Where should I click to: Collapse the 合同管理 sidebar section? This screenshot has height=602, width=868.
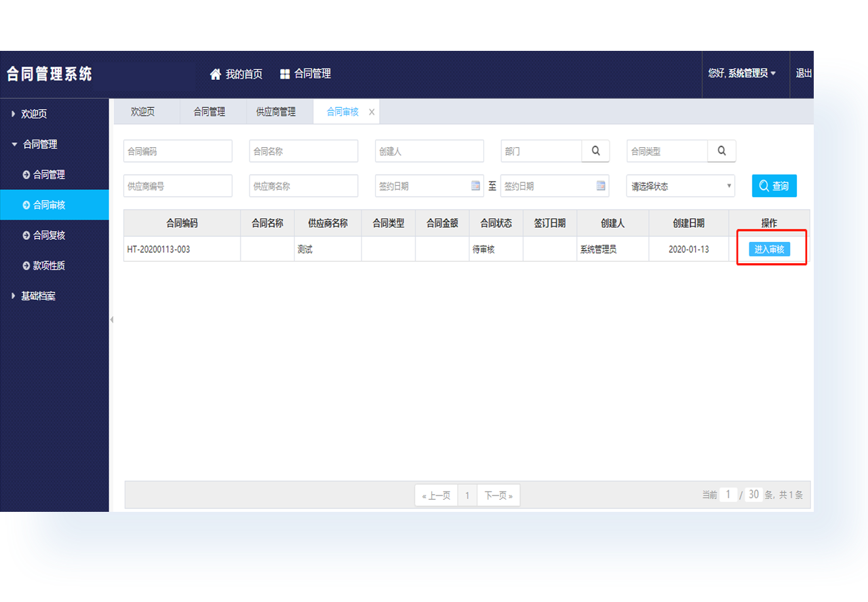[x=39, y=144]
